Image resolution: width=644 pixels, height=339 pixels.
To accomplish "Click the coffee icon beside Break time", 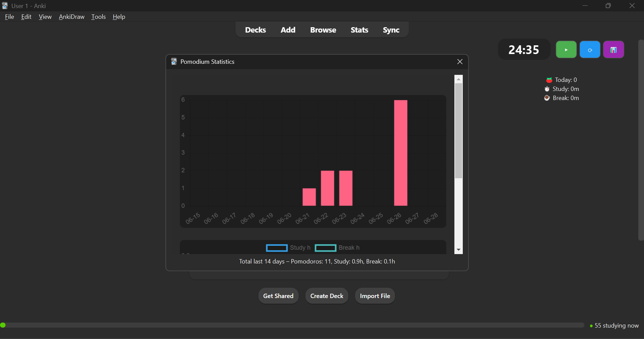I will (547, 98).
